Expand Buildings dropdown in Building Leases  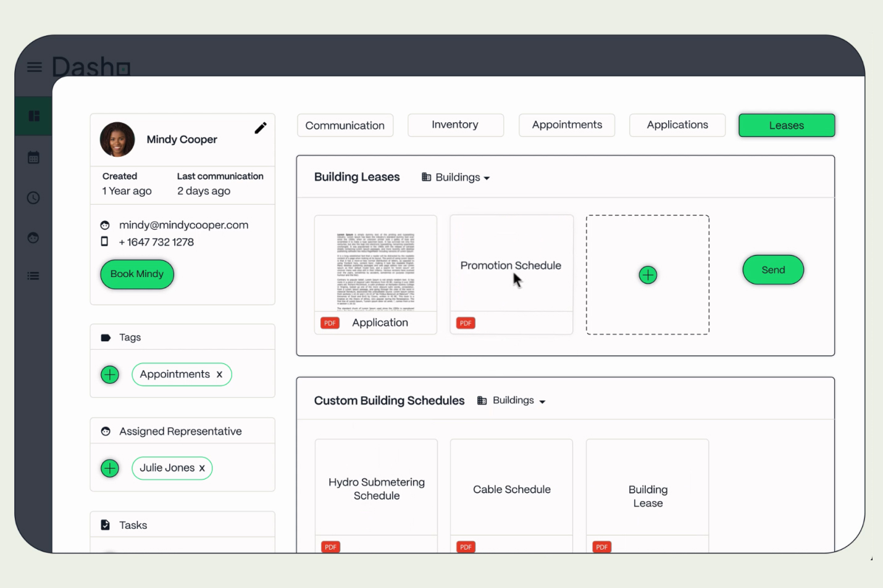456,177
